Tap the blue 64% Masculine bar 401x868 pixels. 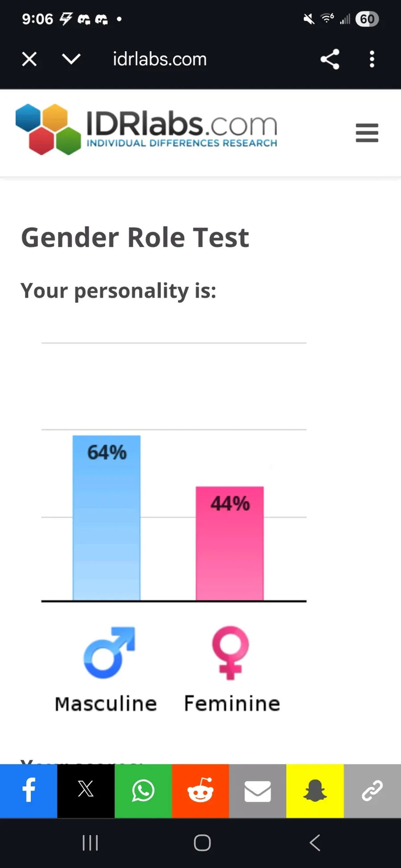tap(106, 518)
